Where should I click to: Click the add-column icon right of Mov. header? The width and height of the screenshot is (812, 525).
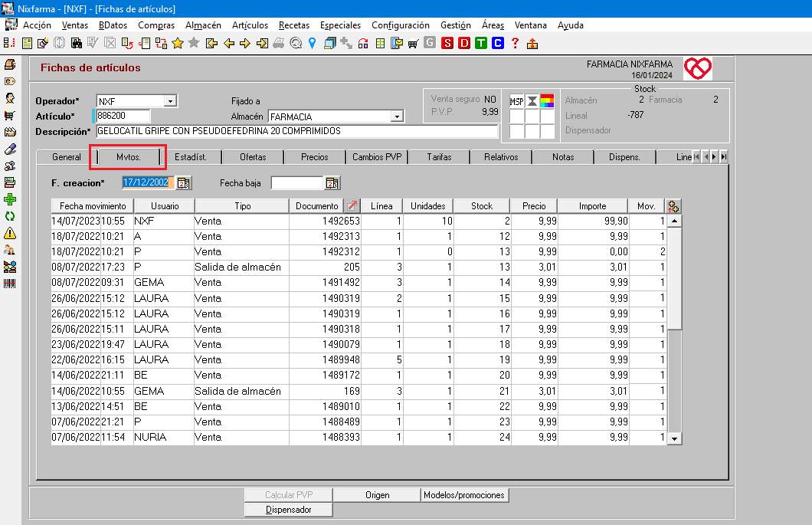pos(673,205)
